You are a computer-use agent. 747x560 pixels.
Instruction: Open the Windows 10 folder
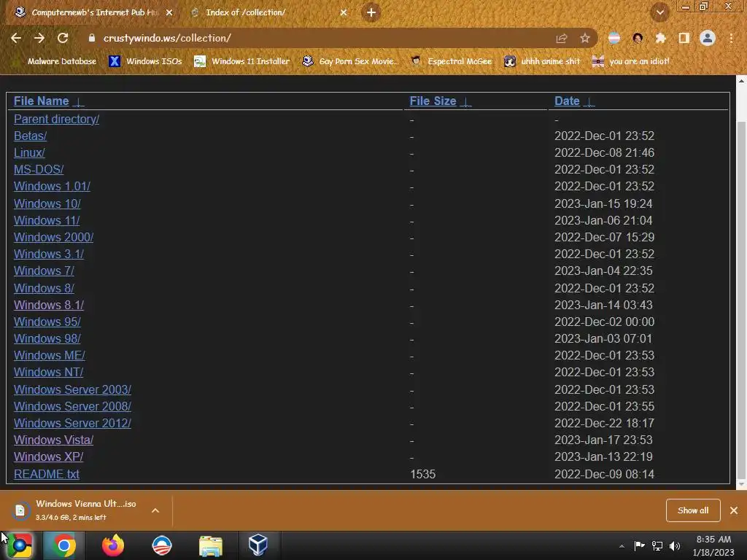coord(47,204)
